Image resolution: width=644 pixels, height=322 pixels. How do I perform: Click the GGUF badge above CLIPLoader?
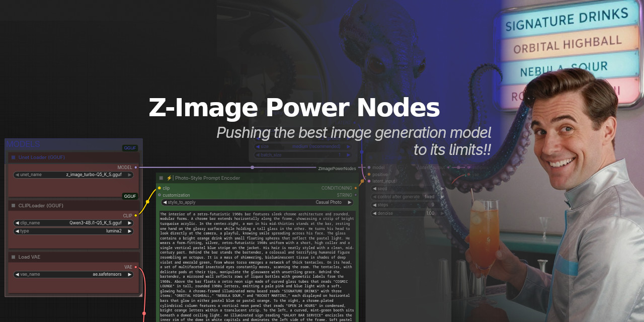coord(130,196)
